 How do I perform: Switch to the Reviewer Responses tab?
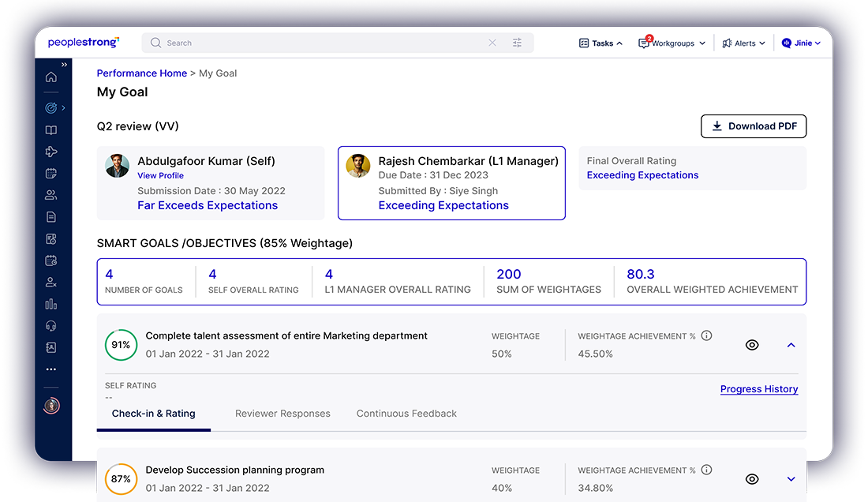(x=282, y=414)
